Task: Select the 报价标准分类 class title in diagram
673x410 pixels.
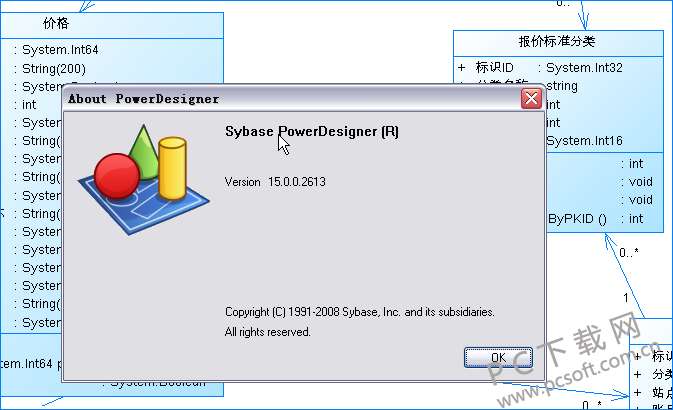Action: [x=557, y=42]
